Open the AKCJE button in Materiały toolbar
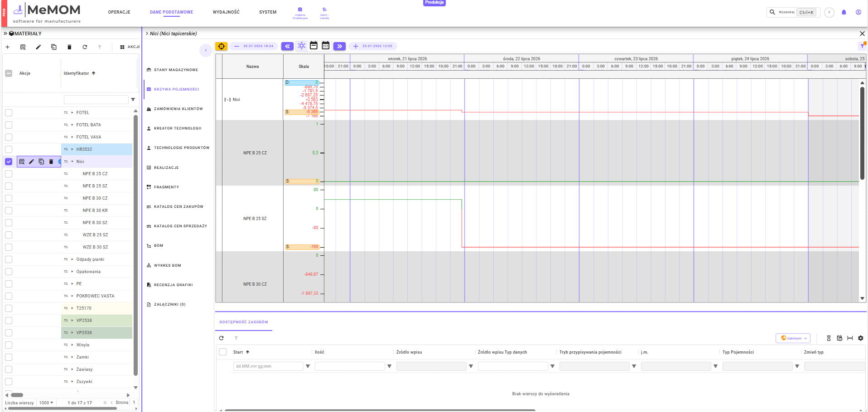Viewport: 868px width, 412px height. [130, 47]
